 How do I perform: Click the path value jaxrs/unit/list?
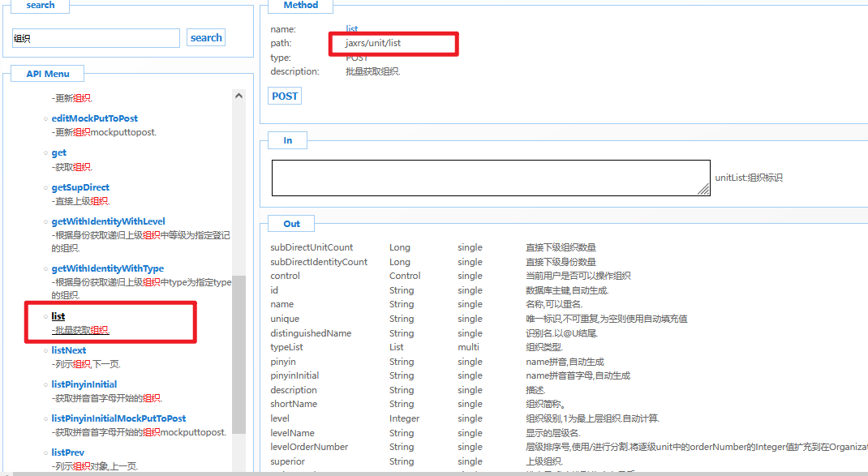(x=373, y=43)
